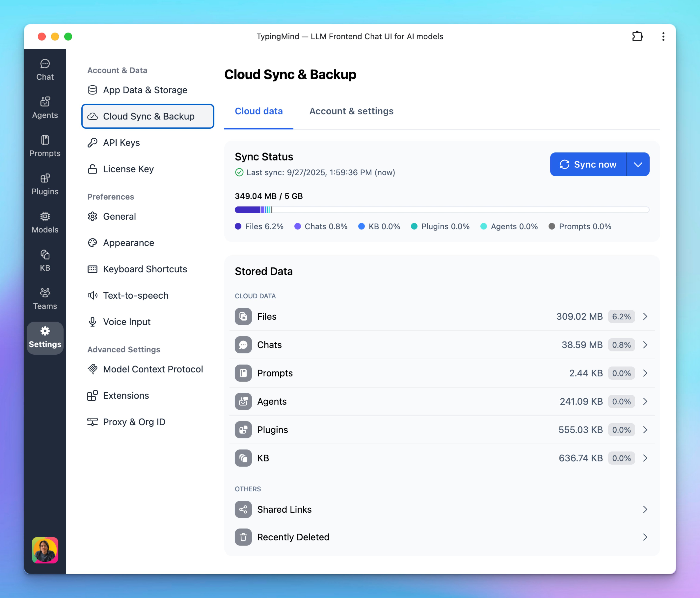Open the Teams section from the sidebar

[x=45, y=299]
